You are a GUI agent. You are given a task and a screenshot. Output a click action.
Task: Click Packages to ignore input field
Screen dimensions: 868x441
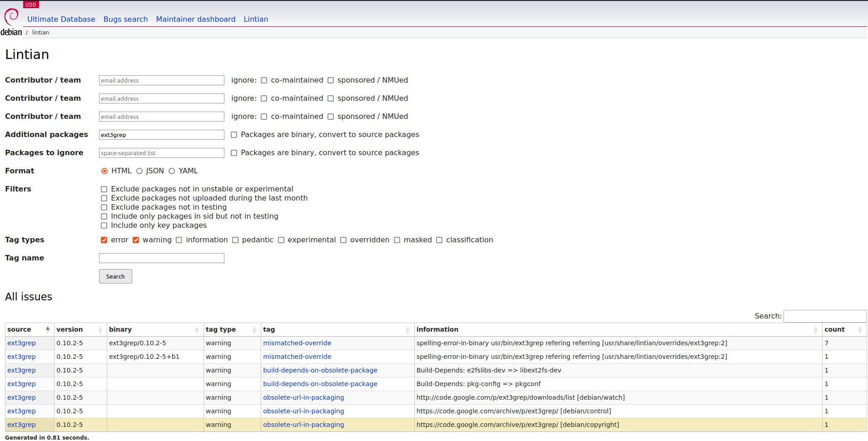[162, 153]
